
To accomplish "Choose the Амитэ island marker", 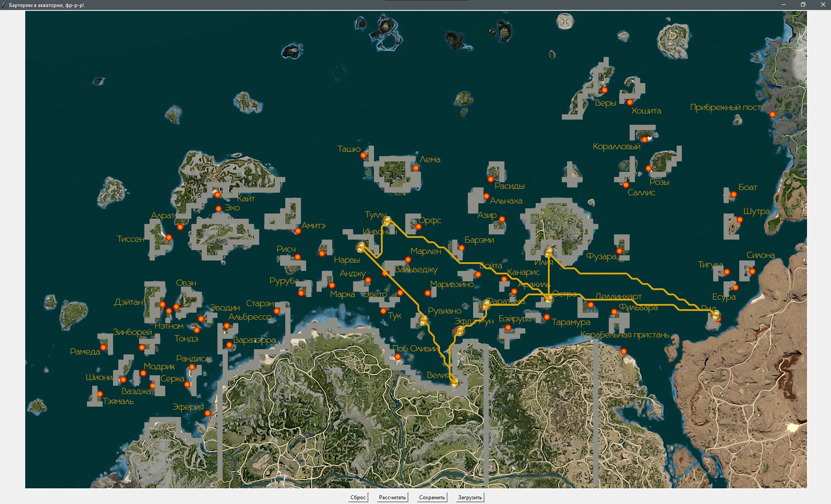I will (x=298, y=231).
